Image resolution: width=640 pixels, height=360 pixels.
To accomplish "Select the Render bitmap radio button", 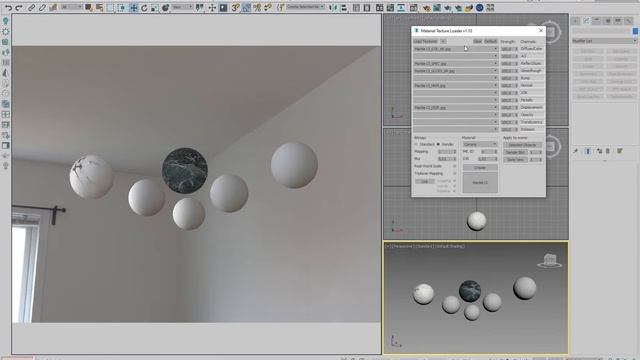I will (x=438, y=144).
